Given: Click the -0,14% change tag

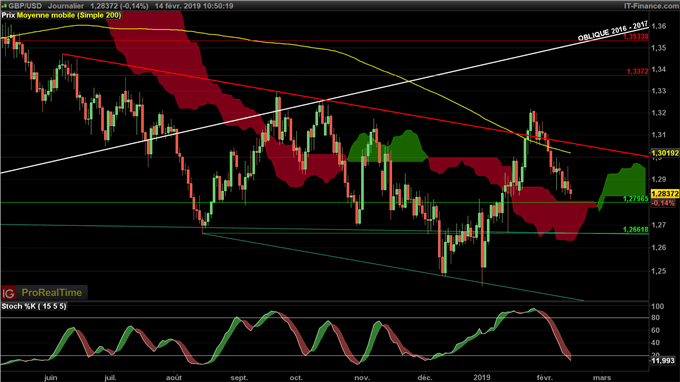Looking at the screenshot, I should click(664, 203).
